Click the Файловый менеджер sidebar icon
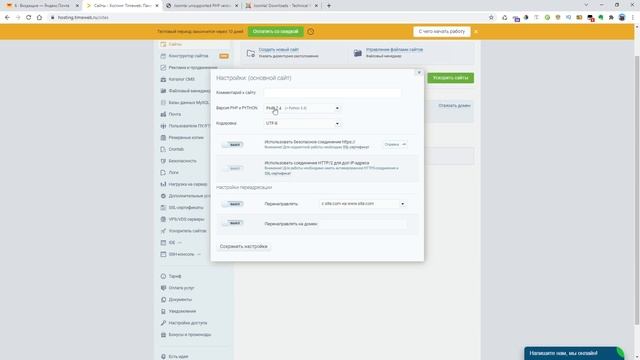Screen dimensions: 640x360 (x=163, y=91)
